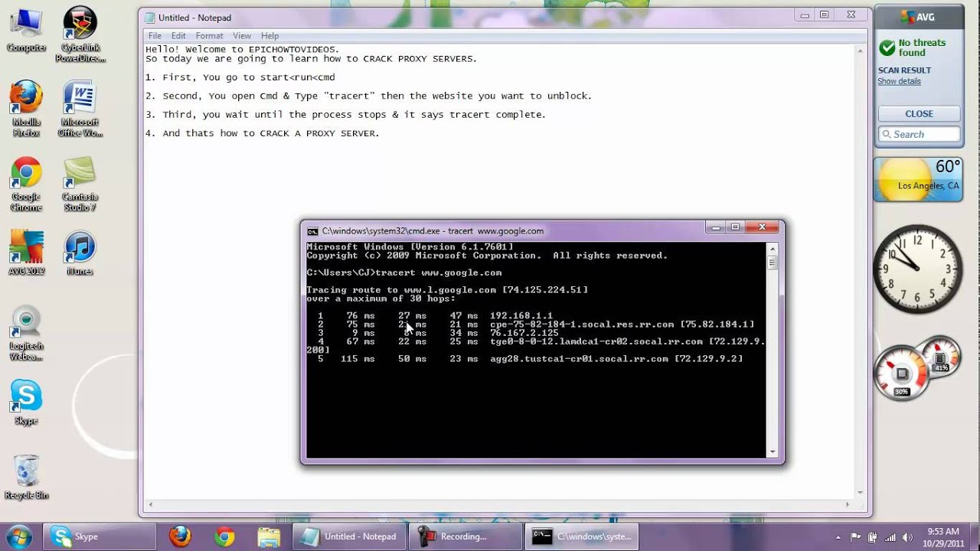Image resolution: width=980 pixels, height=551 pixels.
Task: Click the cmd window title bar icon
Action: pyautogui.click(x=312, y=231)
